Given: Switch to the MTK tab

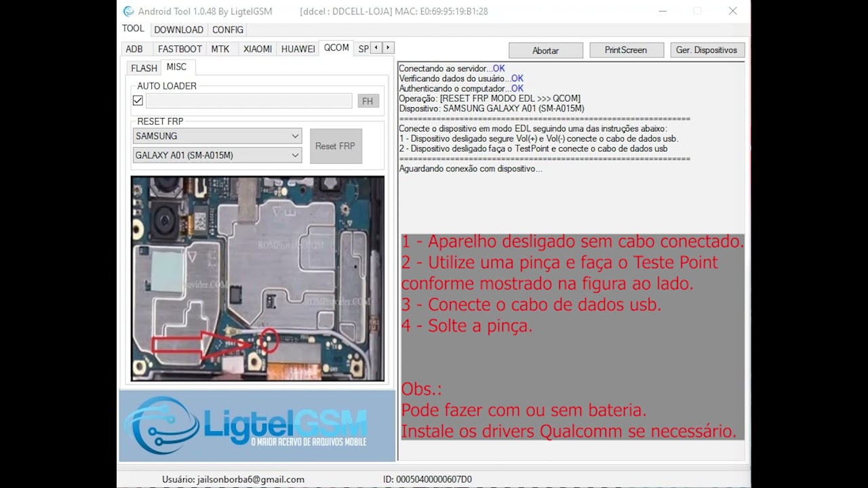Looking at the screenshot, I should tap(220, 49).
